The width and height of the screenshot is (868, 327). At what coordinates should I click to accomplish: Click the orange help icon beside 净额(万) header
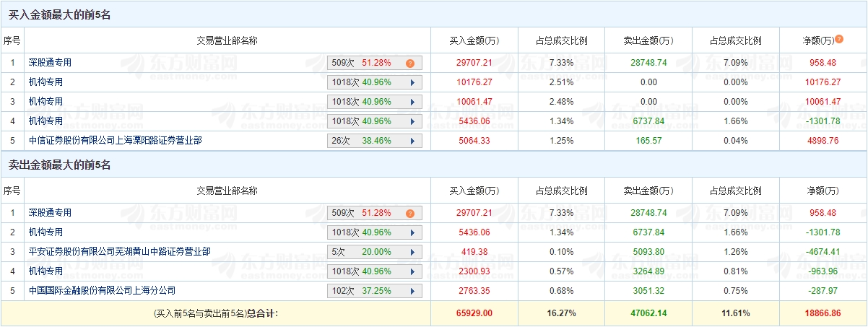[x=839, y=40]
